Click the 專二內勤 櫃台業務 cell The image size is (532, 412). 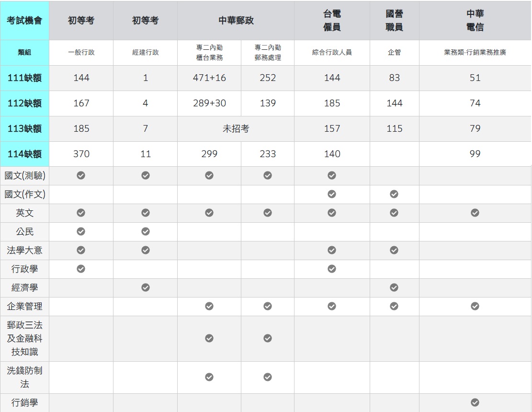tap(209, 52)
